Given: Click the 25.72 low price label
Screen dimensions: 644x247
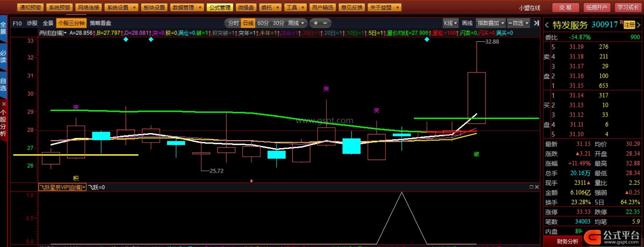Looking at the screenshot, I should point(217,171).
